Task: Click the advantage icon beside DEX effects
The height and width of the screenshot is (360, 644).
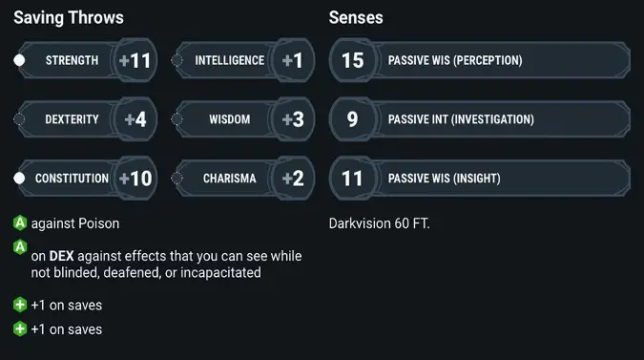Action: tap(20, 247)
